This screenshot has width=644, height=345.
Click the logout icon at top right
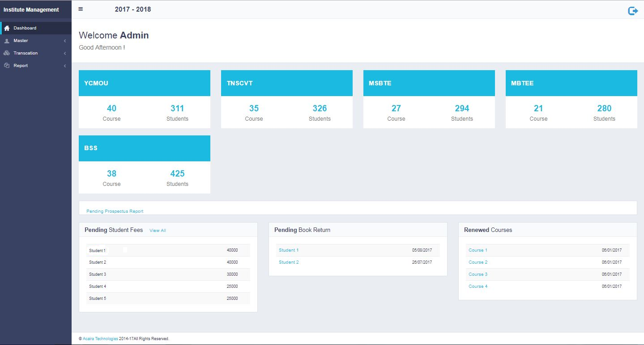[x=632, y=11]
